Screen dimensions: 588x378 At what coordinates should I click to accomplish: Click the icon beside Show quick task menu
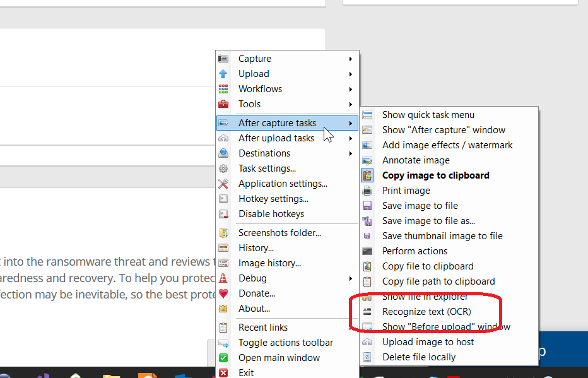click(367, 115)
